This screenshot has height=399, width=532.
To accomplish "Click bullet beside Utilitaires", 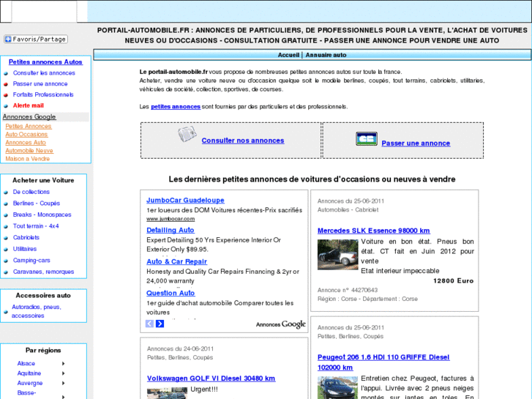I will 6,249.
